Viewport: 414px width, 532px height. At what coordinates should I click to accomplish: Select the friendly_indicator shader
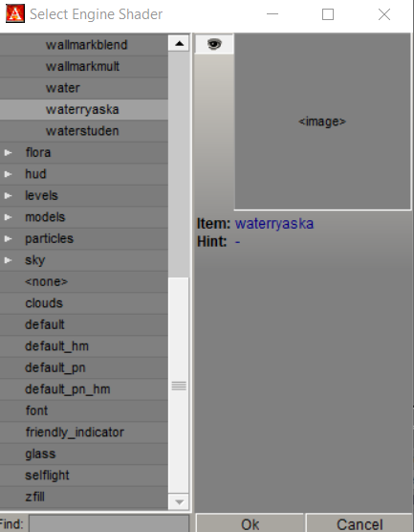84,432
